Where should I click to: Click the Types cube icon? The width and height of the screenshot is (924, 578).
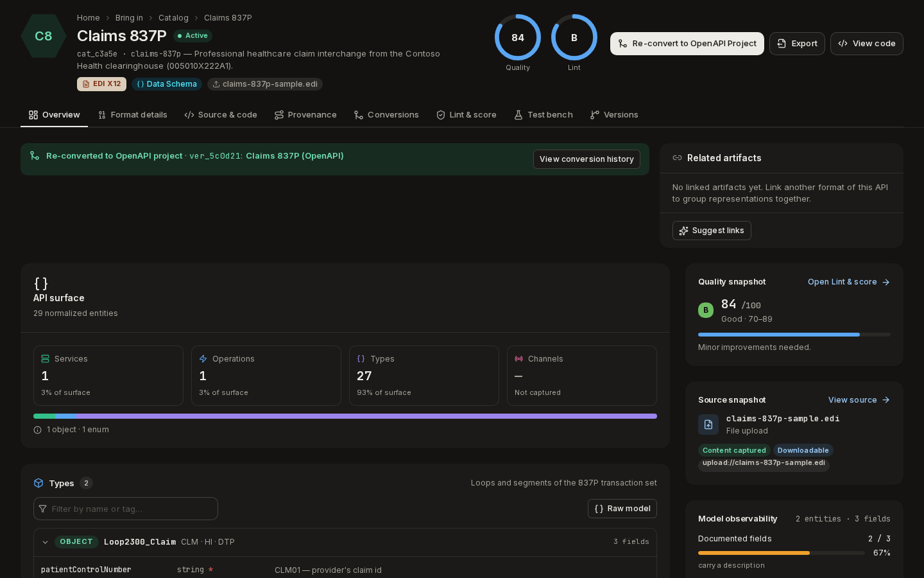38,483
